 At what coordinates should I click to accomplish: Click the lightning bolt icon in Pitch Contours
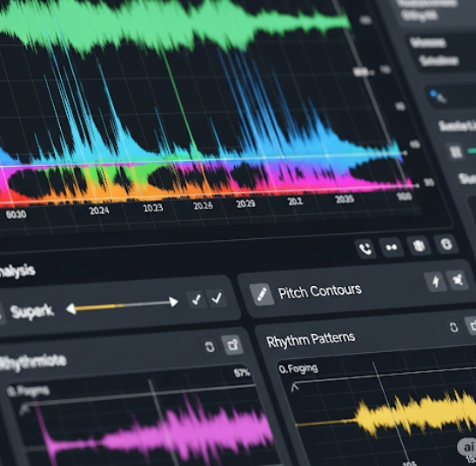coord(436,281)
